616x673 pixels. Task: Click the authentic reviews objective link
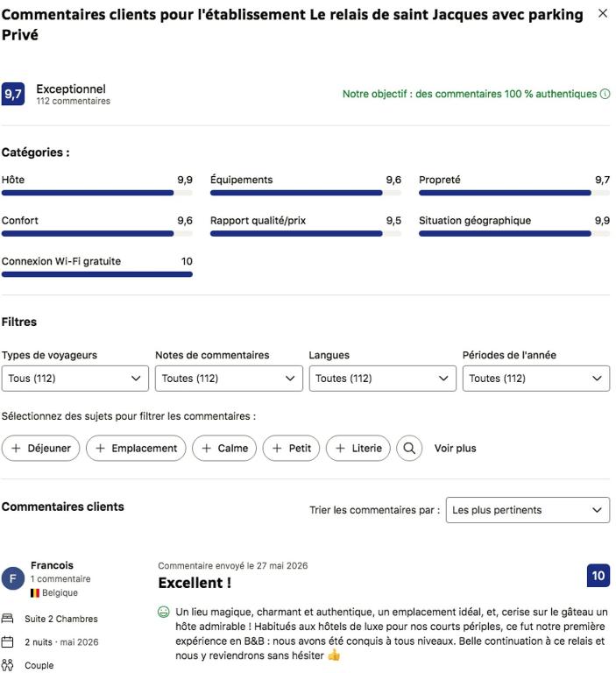click(469, 94)
